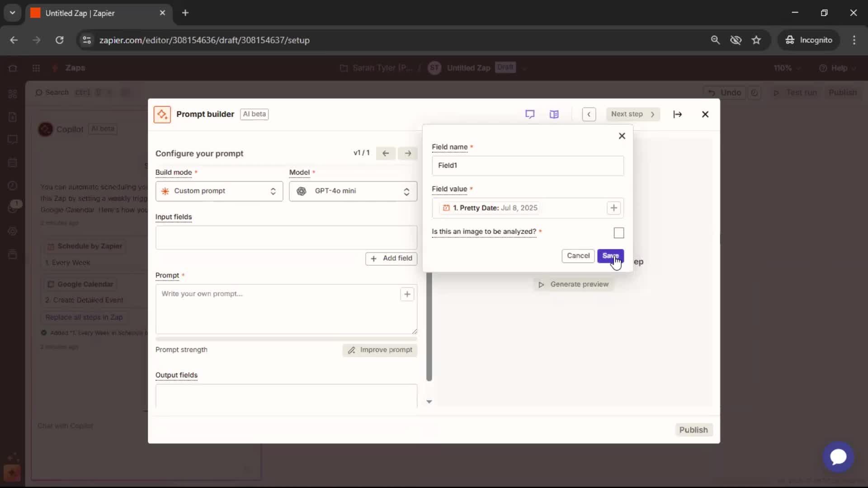Open the Build mode Custom prompt dropdown
Image resolution: width=868 pixels, height=488 pixels.
pos(219,191)
